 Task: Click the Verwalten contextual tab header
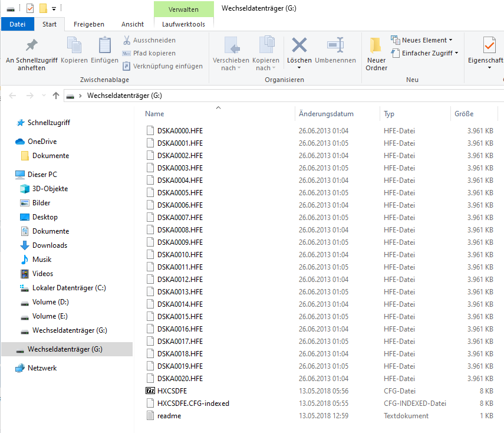(x=183, y=9)
